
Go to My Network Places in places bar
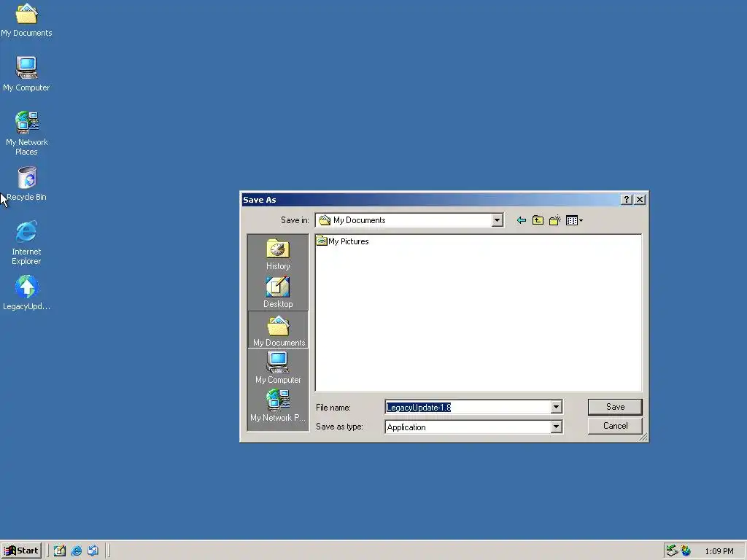click(278, 405)
